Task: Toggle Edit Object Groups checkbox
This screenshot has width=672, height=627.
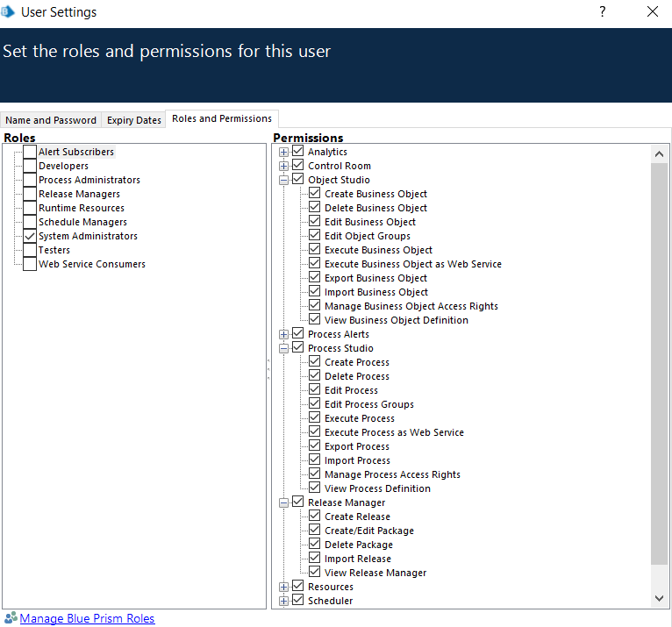Action: (x=315, y=235)
